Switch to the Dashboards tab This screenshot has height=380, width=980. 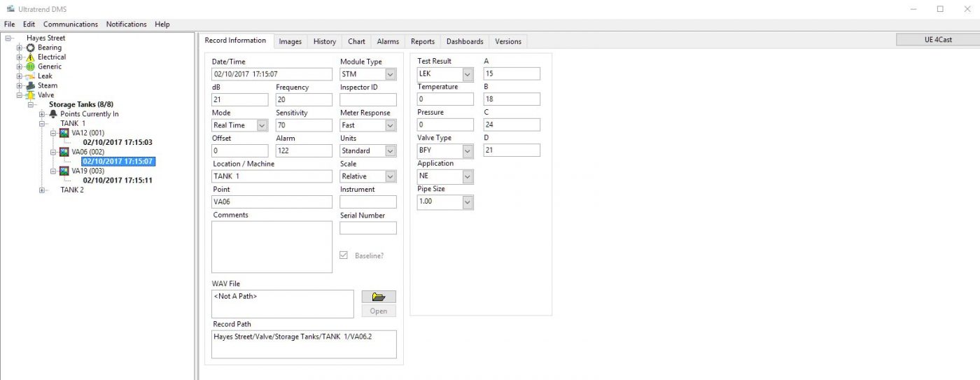click(465, 41)
